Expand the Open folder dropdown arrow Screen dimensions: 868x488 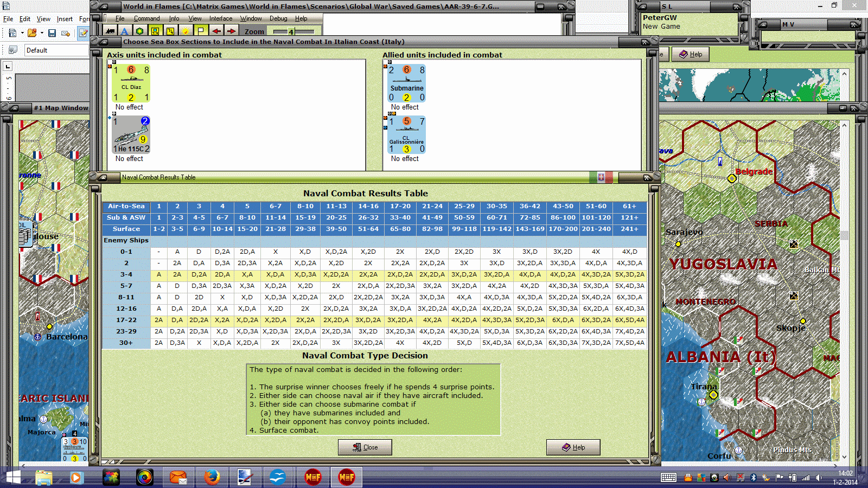[42, 33]
